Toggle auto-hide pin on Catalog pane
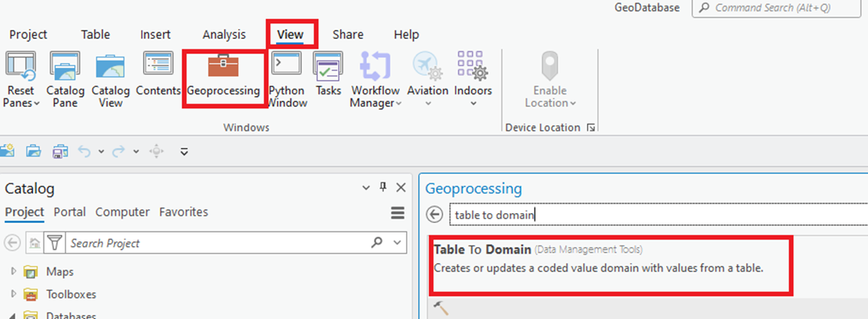 pyautogui.click(x=383, y=187)
